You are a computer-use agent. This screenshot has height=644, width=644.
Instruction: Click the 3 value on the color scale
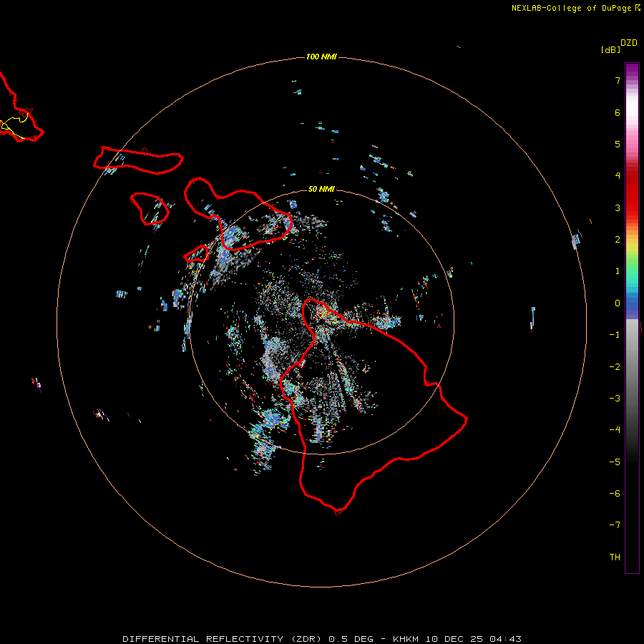(x=618, y=208)
